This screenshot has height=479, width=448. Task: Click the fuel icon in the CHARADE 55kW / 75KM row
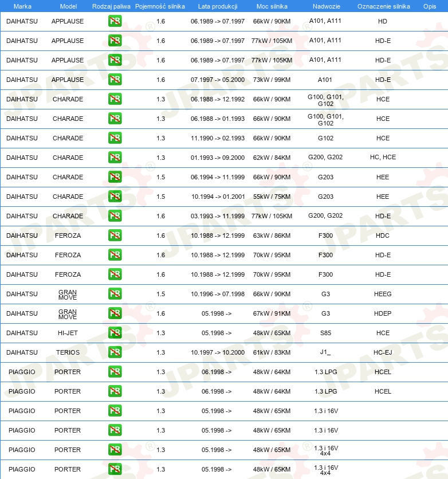click(x=115, y=197)
